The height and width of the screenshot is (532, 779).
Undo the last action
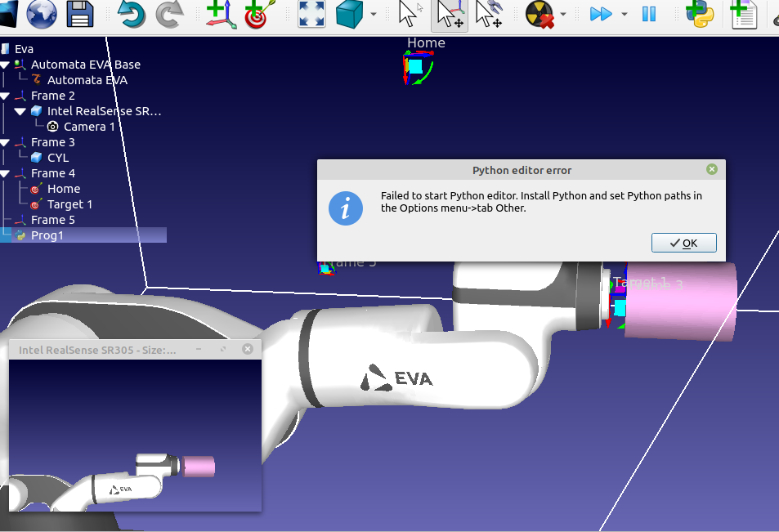click(131, 14)
